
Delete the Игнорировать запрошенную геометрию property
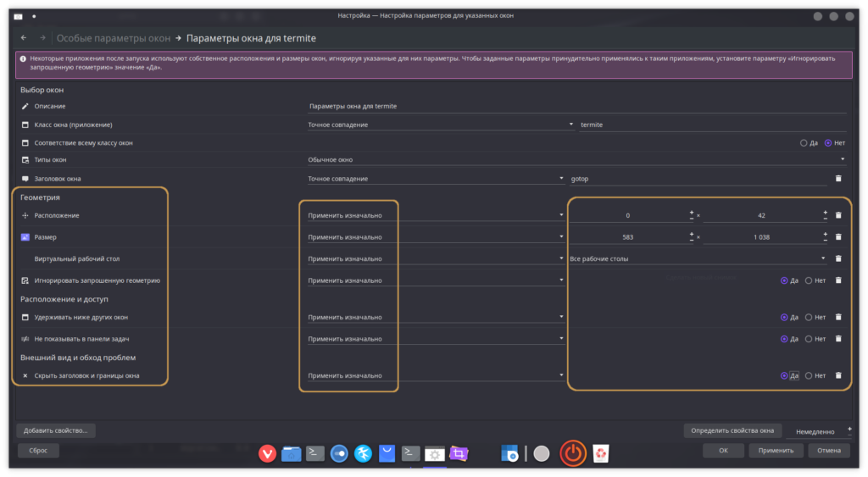click(x=838, y=280)
